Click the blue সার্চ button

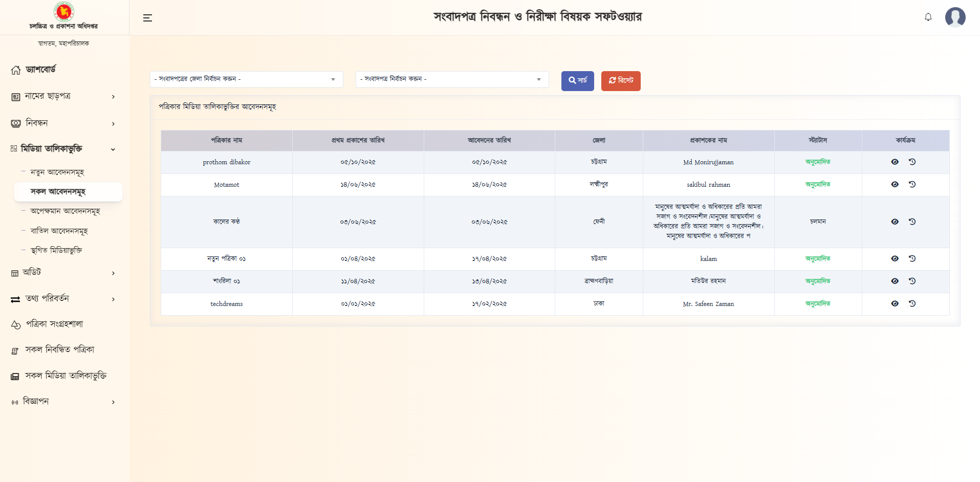(x=577, y=81)
